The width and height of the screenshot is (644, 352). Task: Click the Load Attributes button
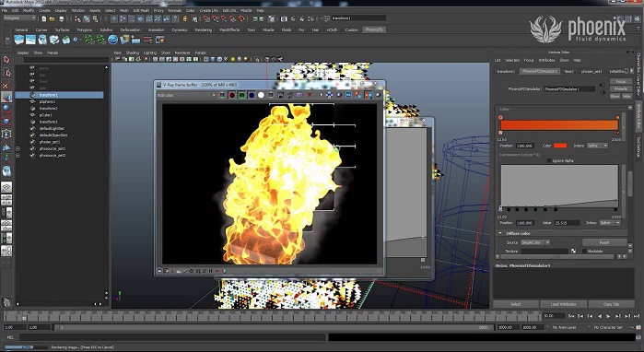[x=563, y=304]
